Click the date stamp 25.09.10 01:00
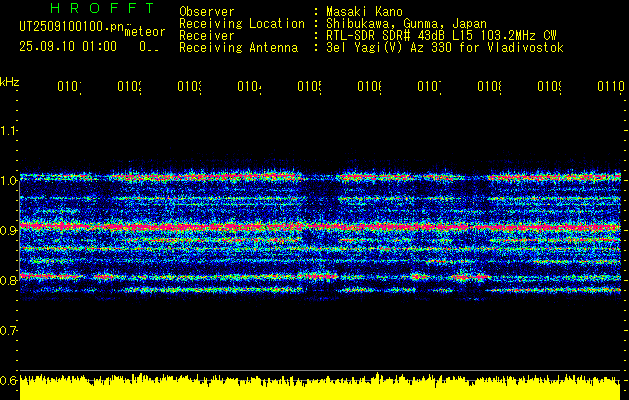The image size is (629, 400). tap(68, 47)
